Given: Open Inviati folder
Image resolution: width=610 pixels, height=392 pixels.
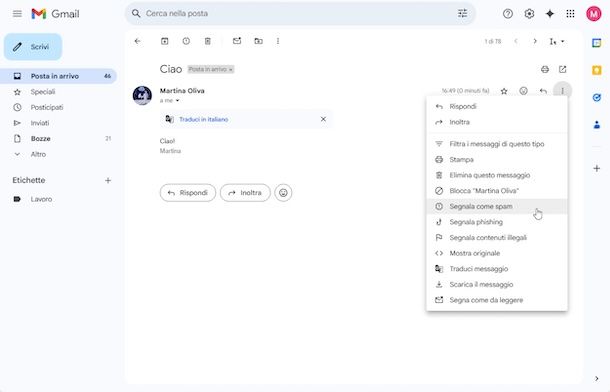Looking at the screenshot, I should click(58, 123).
